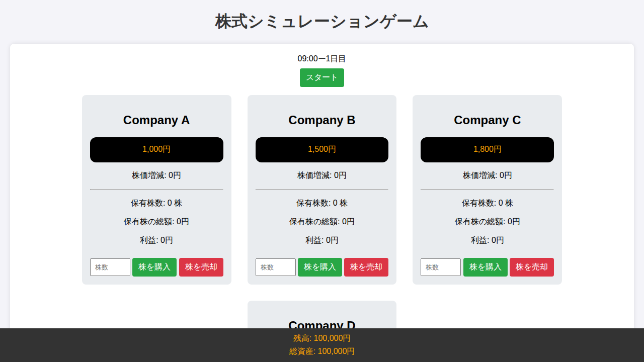Purchase stock in Company C

point(486,267)
